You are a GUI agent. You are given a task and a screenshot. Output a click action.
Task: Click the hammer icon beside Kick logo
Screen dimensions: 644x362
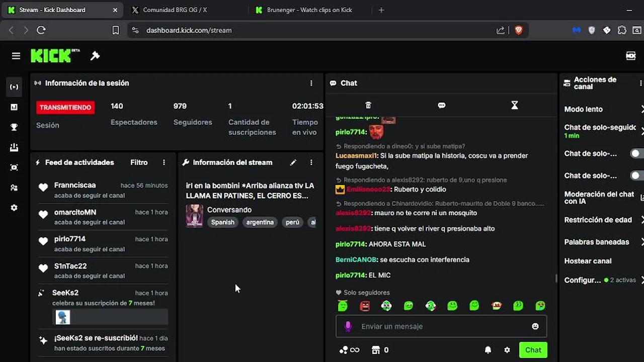[x=95, y=56]
